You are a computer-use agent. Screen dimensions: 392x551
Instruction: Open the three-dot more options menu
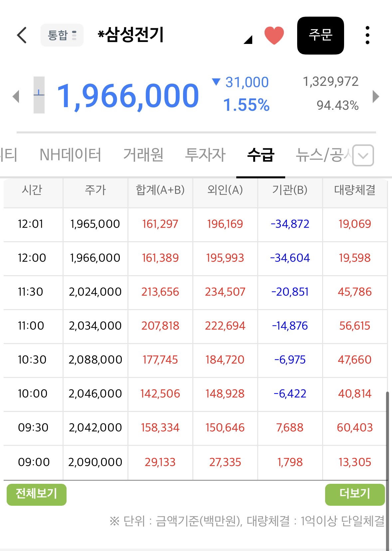coord(367,35)
